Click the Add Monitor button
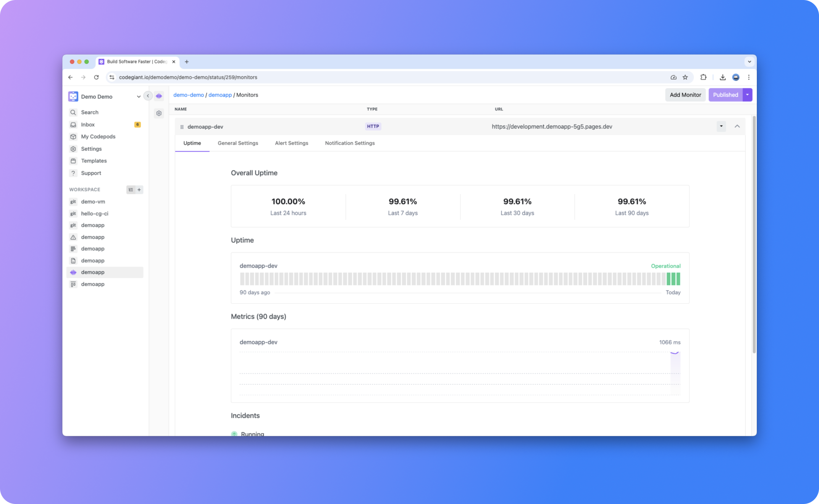 (x=685, y=95)
